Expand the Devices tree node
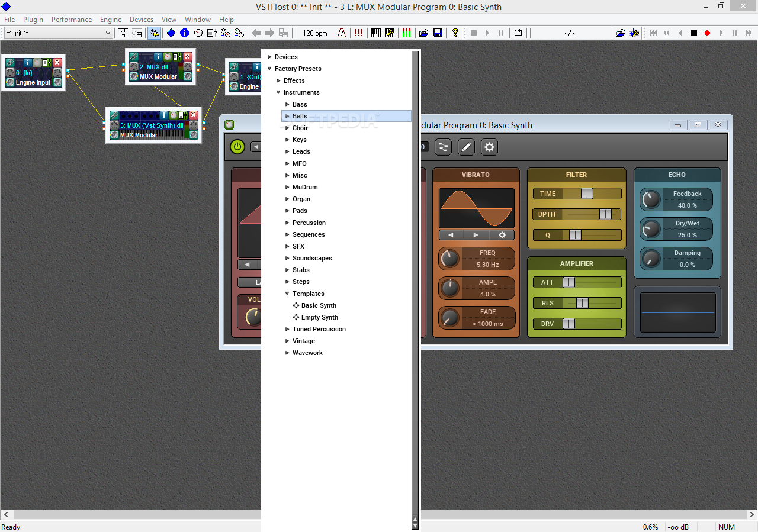The width and height of the screenshot is (758, 532). pyautogui.click(x=269, y=57)
